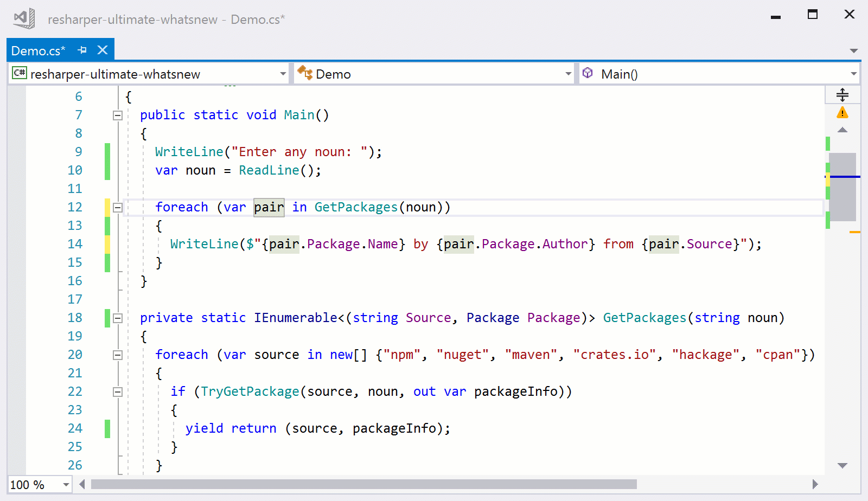Click the "nuget" string on line 20
Image resolution: width=868 pixels, height=501 pixels.
pos(463,355)
